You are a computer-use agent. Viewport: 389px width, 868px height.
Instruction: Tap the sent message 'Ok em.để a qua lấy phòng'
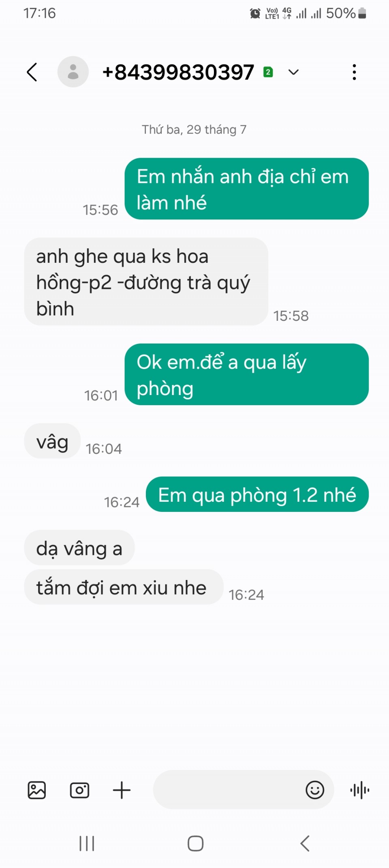click(247, 374)
